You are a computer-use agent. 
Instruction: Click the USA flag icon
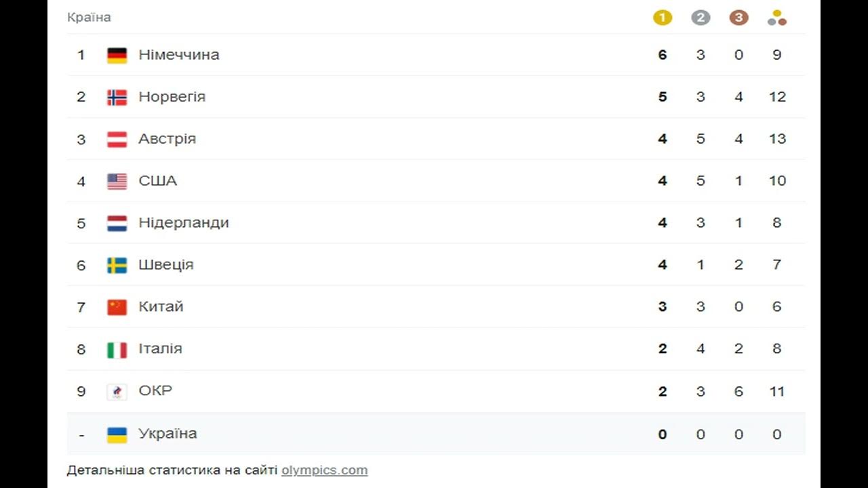[117, 181]
